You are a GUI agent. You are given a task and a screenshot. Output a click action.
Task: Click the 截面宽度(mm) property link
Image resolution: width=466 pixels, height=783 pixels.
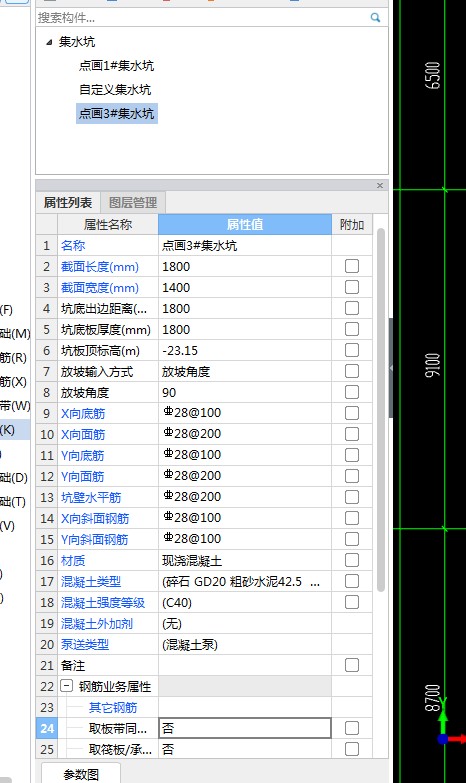tap(100, 288)
